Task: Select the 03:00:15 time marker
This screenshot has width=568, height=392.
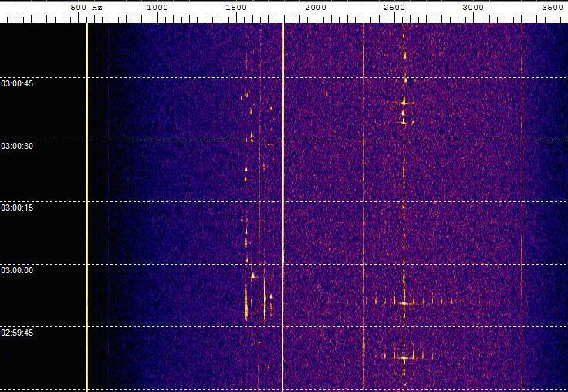Action: coord(17,208)
